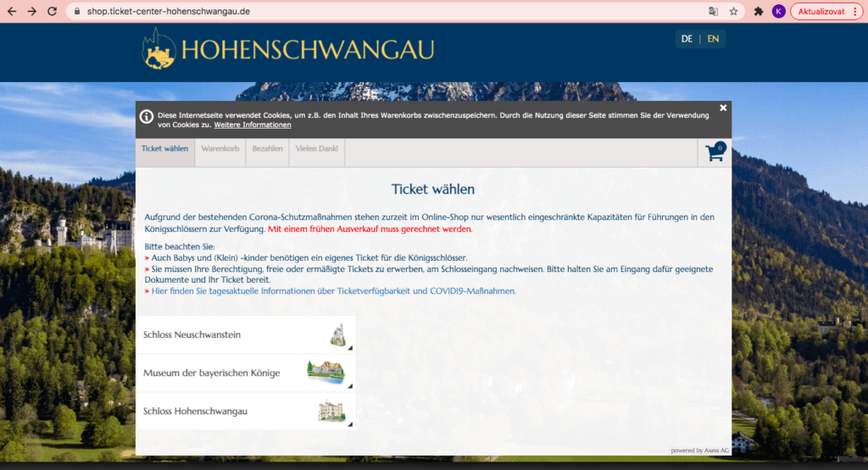The image size is (868, 470).
Task: Expand the Schloss Neuschwanstein ticket option
Action: click(246, 335)
